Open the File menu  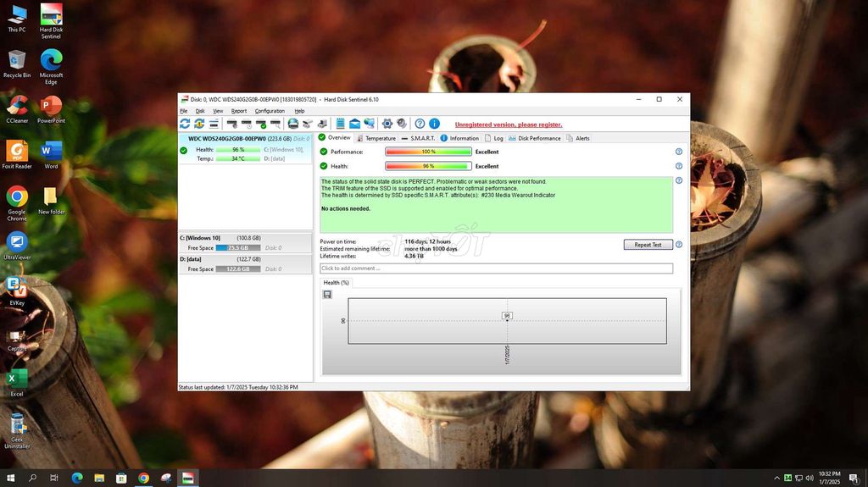(x=184, y=111)
